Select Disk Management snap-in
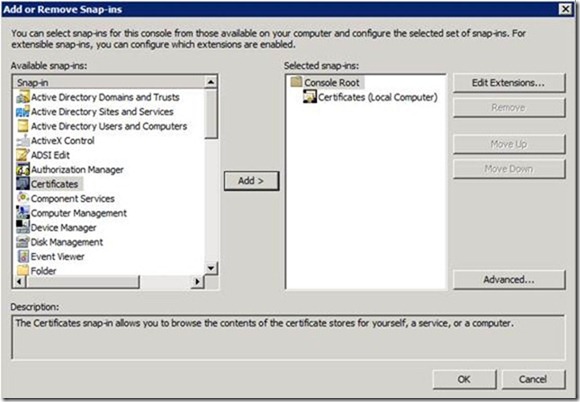The width and height of the screenshot is (580, 402). click(x=67, y=242)
